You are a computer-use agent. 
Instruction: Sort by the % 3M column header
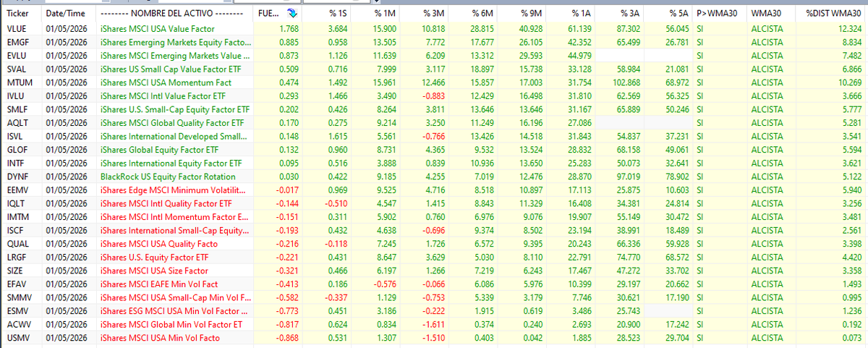(x=424, y=14)
